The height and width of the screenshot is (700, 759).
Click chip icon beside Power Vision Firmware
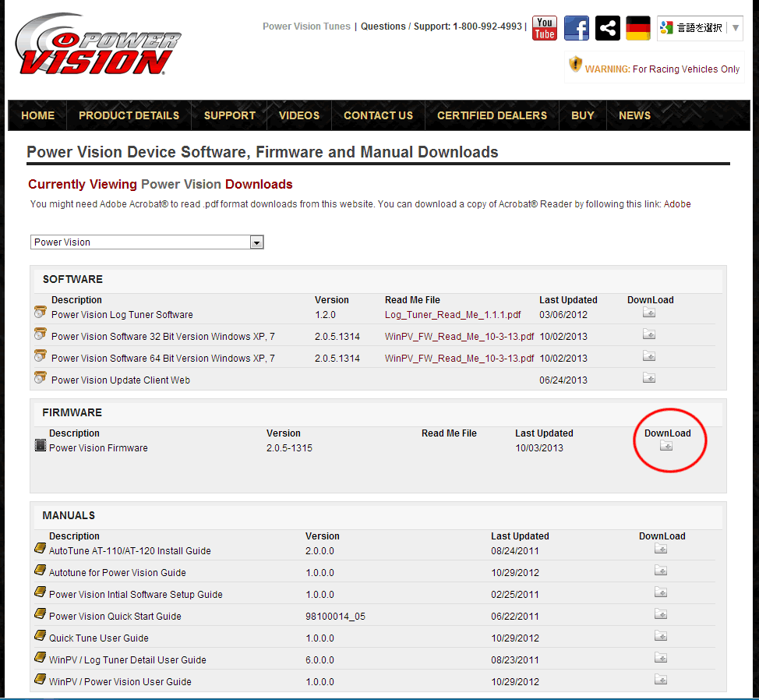(x=41, y=445)
